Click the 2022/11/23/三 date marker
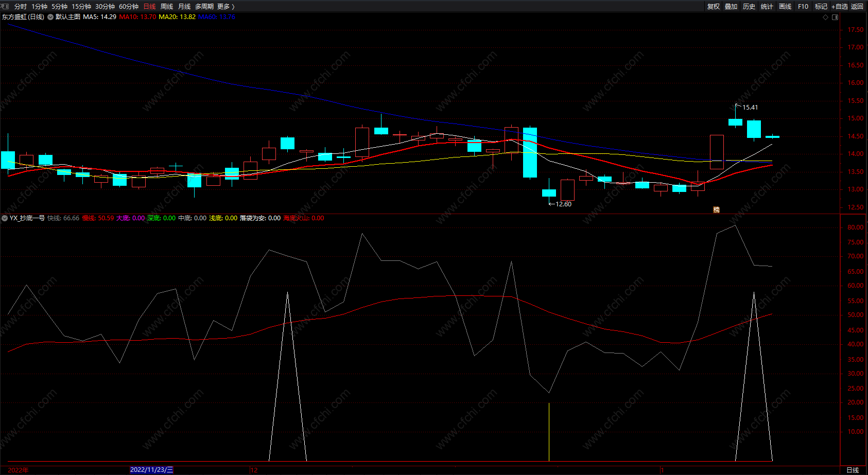 pyautogui.click(x=151, y=470)
